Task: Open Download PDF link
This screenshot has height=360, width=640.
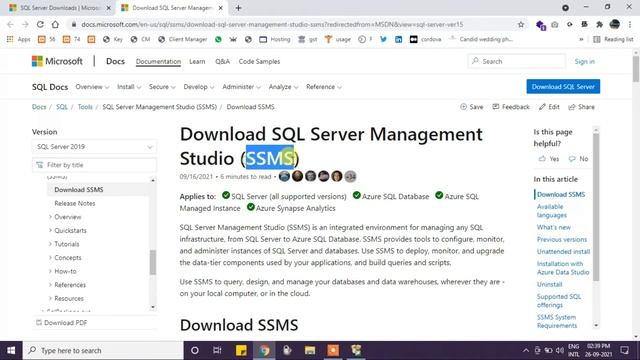Action: pyautogui.click(x=62, y=323)
